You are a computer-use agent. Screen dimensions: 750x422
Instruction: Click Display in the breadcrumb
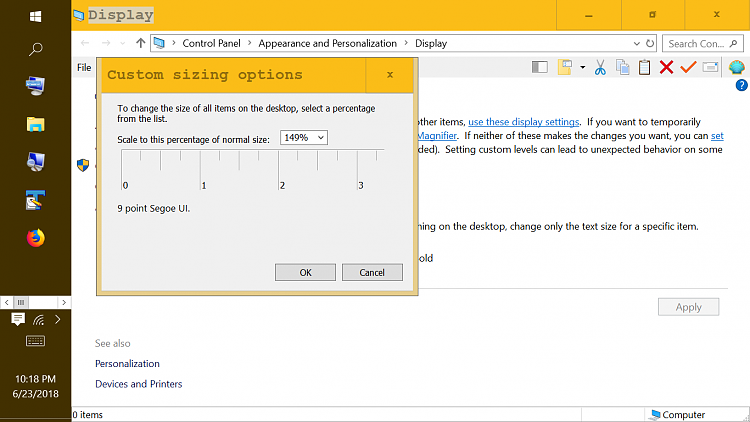[431, 44]
